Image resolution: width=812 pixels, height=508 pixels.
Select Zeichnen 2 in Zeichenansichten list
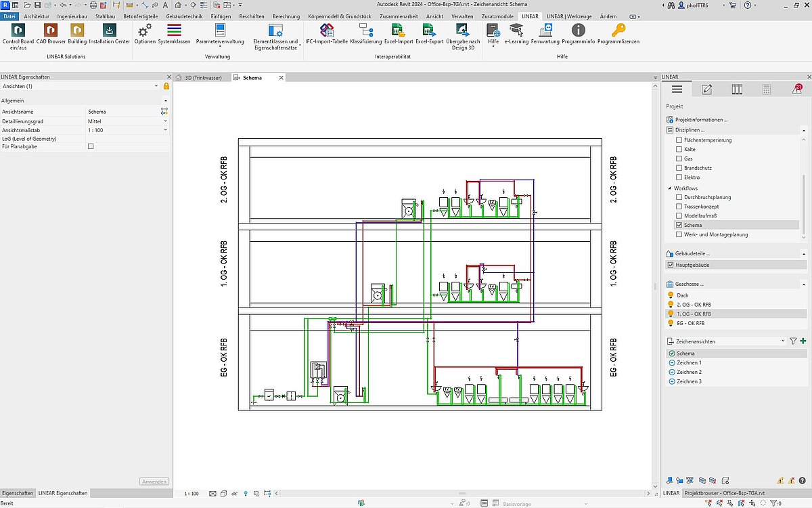click(689, 372)
